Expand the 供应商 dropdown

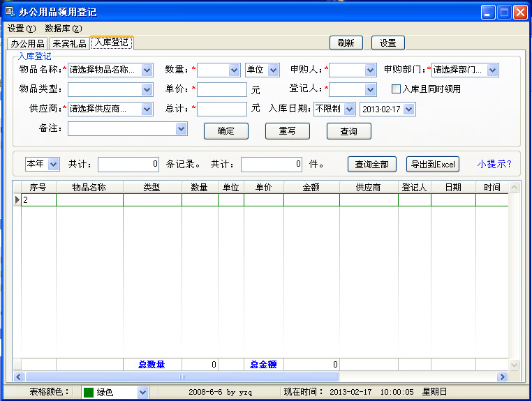click(147, 109)
